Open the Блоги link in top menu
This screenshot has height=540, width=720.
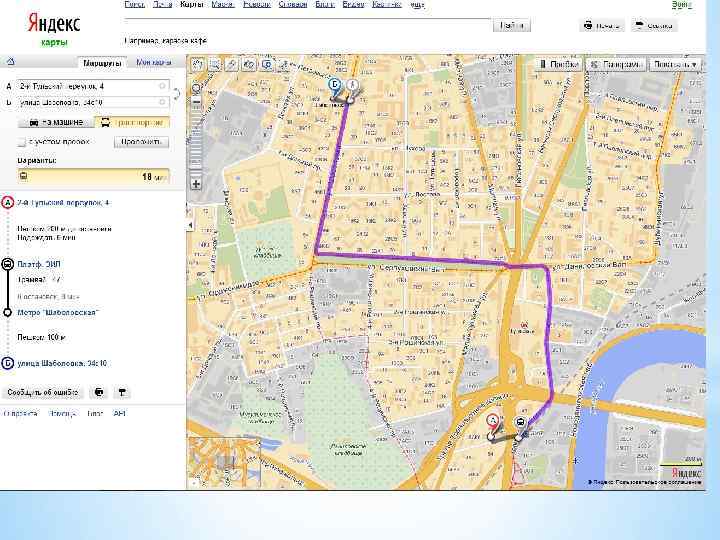tap(325, 5)
